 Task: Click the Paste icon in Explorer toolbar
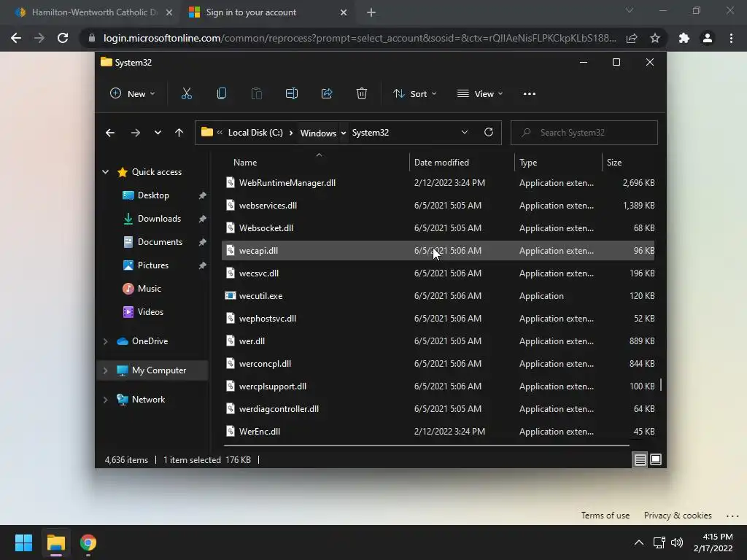(256, 94)
